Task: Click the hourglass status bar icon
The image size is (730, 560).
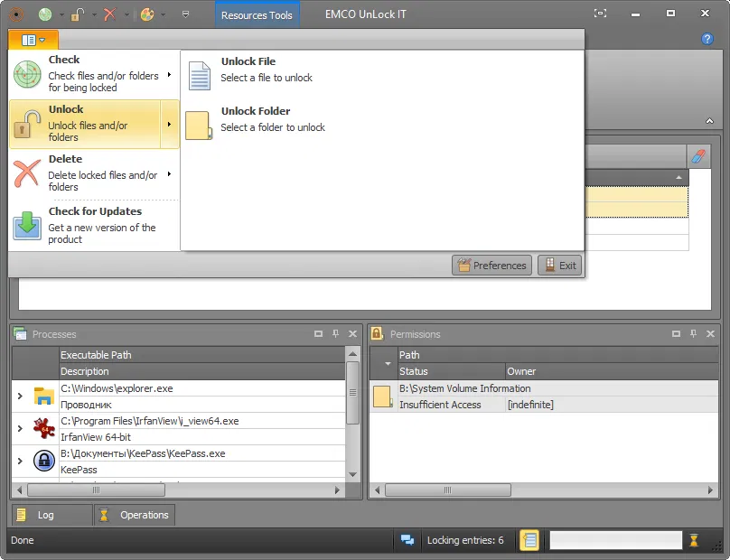Action: pyautogui.click(x=694, y=540)
